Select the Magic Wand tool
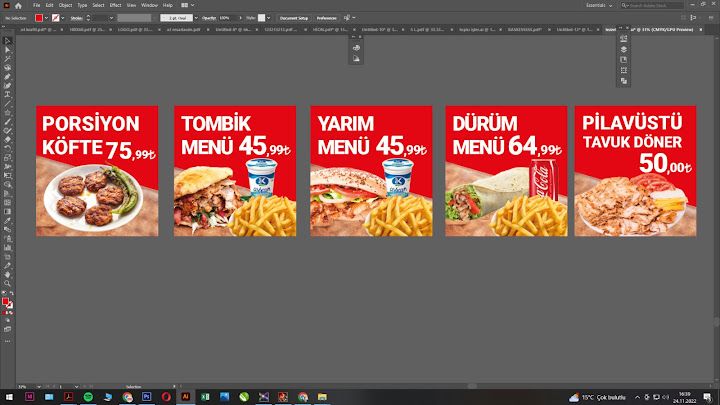The image size is (720, 405). 7,59
